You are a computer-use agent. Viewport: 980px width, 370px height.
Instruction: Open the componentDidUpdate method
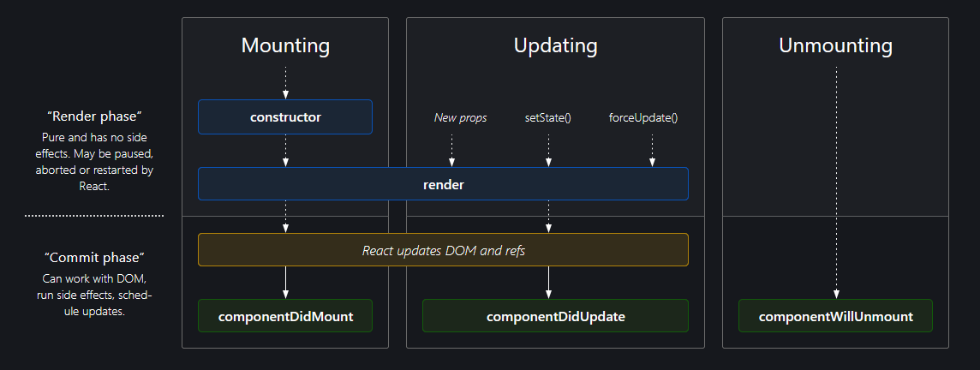click(555, 316)
